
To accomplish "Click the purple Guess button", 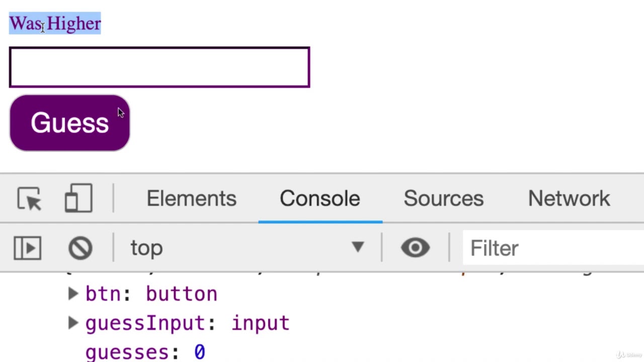I will 69,123.
